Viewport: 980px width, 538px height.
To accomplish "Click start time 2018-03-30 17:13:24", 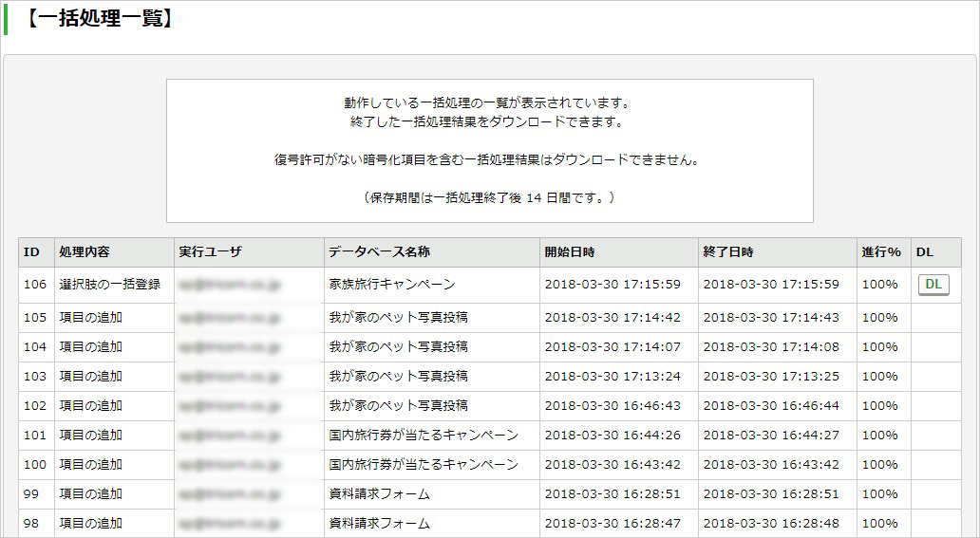I will (x=612, y=376).
